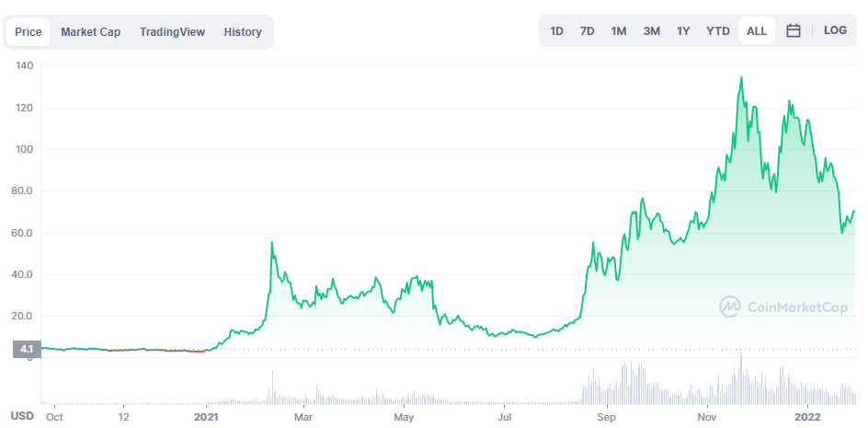This screenshot has width=868, height=428.
Task: Switch to the Price tab
Action: click(29, 32)
